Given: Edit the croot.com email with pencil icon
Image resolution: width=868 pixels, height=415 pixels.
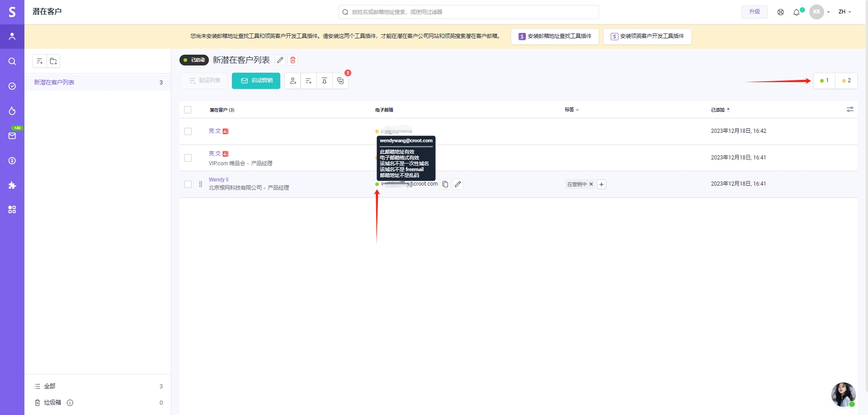Looking at the screenshot, I should (458, 184).
